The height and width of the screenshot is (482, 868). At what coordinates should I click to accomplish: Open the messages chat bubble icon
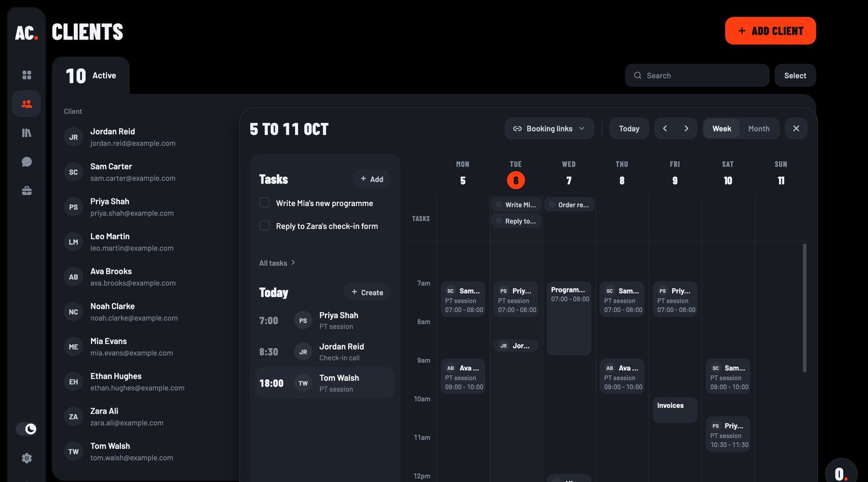27,162
